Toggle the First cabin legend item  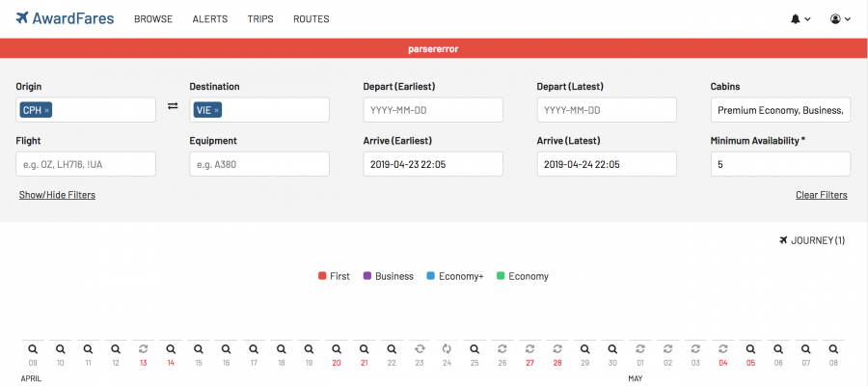pyautogui.click(x=334, y=276)
